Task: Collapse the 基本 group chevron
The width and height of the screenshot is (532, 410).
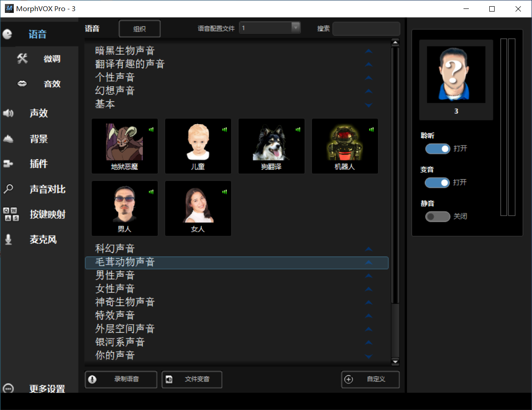Action: (369, 105)
